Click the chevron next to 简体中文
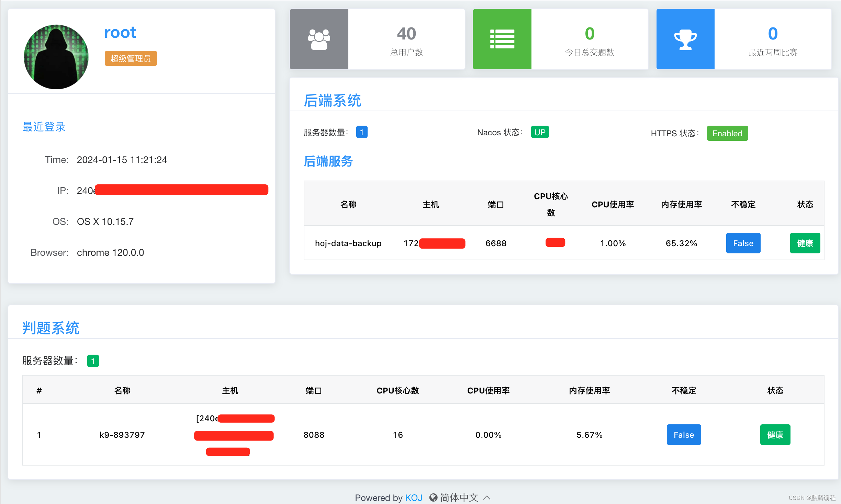 click(x=487, y=497)
